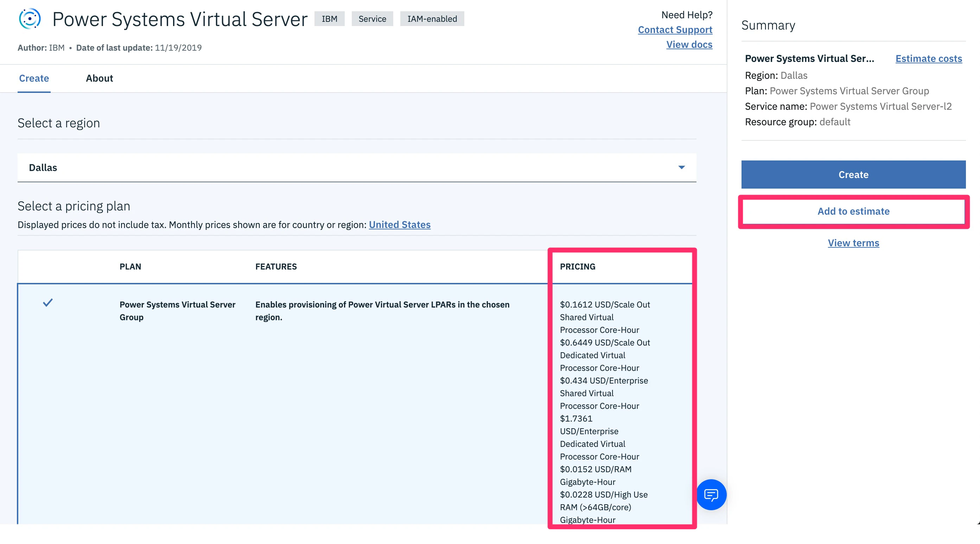Click the blue Create button
The width and height of the screenshot is (980, 544).
click(853, 174)
